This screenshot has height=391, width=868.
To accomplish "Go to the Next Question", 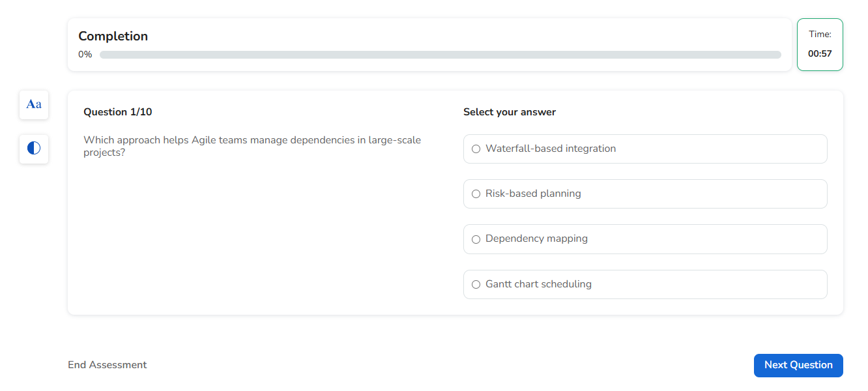I will [798, 365].
